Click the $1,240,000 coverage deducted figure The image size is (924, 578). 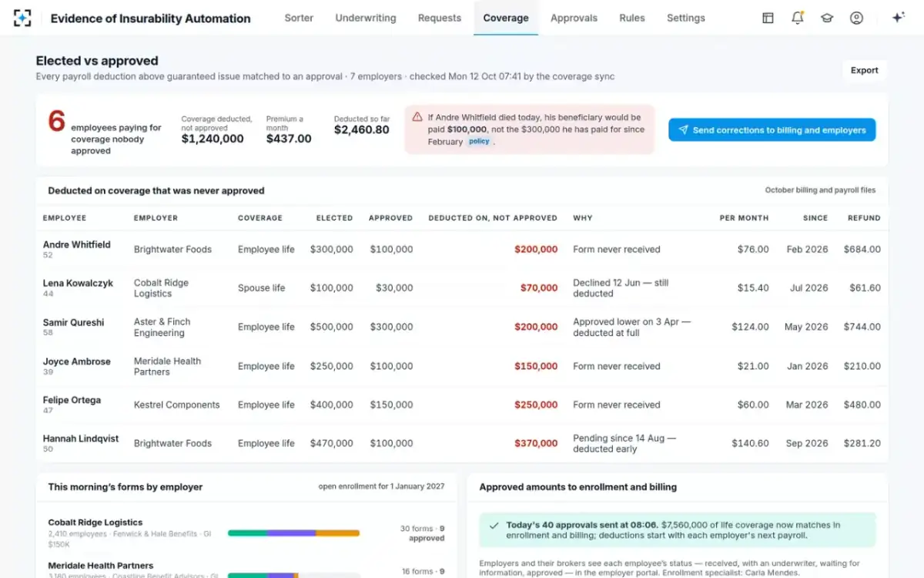coord(213,139)
